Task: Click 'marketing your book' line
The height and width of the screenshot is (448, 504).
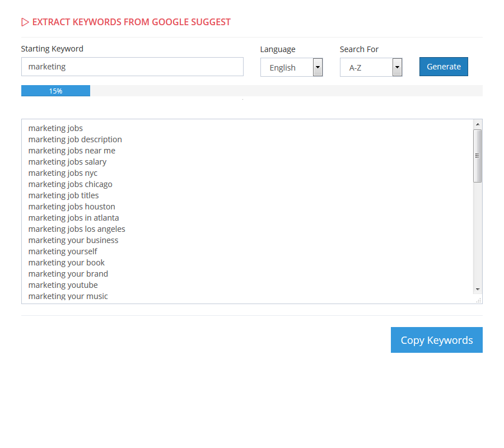Action: tap(67, 263)
